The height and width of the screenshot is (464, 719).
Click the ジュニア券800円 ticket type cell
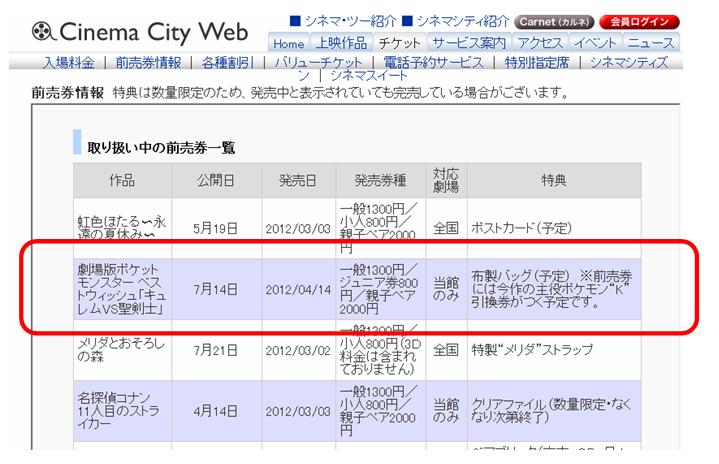(381, 289)
